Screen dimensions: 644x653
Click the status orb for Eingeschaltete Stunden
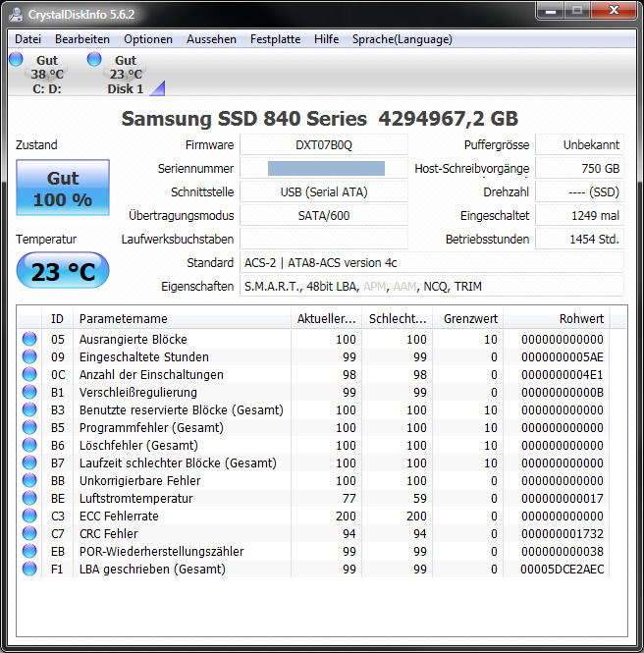pos(29,356)
